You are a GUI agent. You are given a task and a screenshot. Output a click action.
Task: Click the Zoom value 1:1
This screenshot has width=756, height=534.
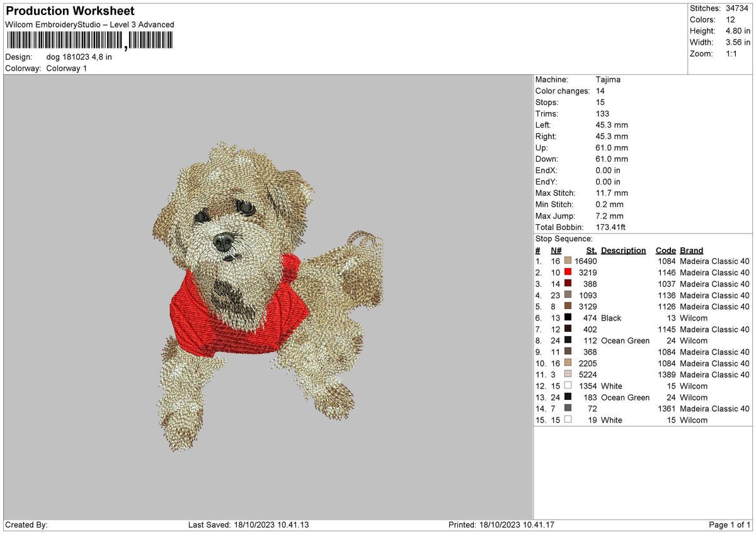733,54
